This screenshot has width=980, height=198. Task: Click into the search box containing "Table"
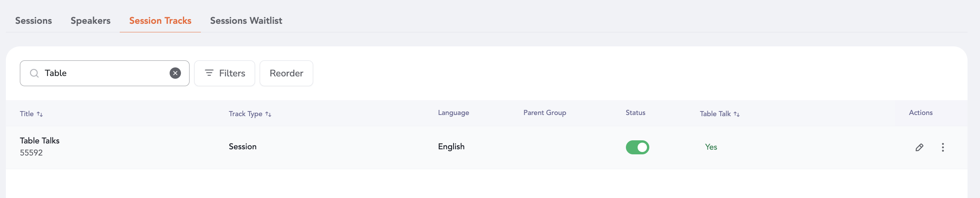pos(105,73)
